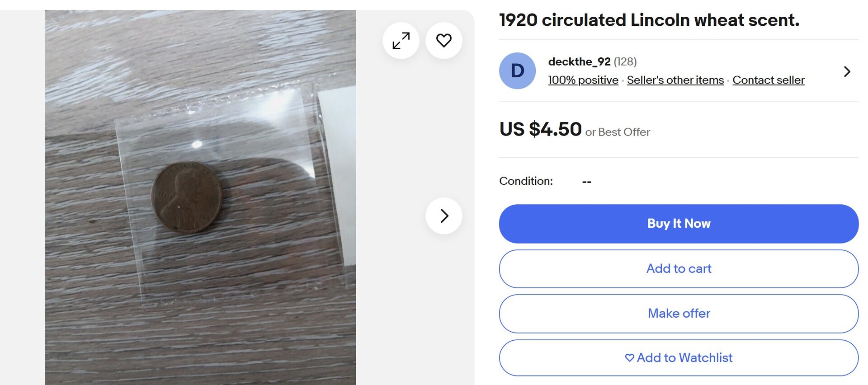Image resolution: width=868 pixels, height=385 pixels.
Task: Click the US $4.50 price
Action: pyautogui.click(x=540, y=129)
